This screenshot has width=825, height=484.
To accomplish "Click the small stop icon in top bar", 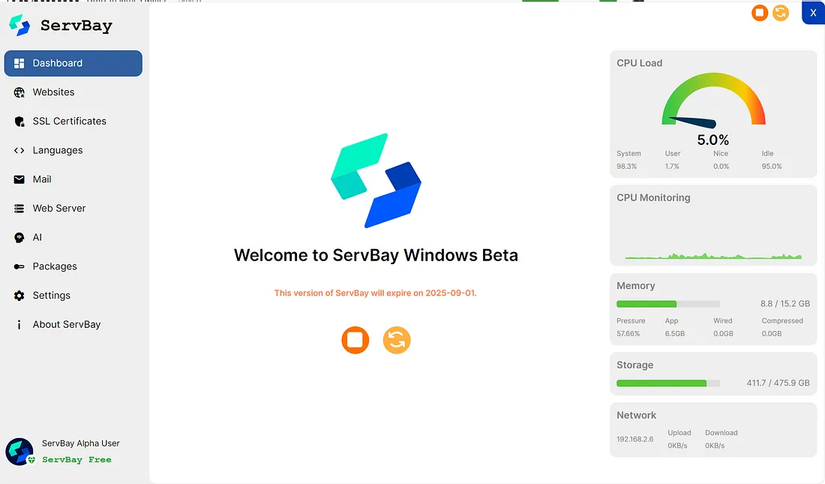I will [759, 13].
